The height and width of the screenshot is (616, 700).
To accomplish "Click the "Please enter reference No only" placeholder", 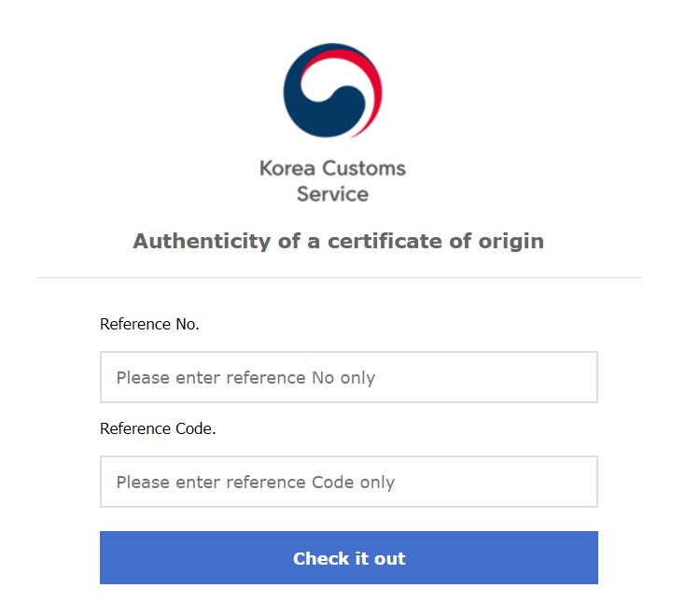I will (245, 378).
